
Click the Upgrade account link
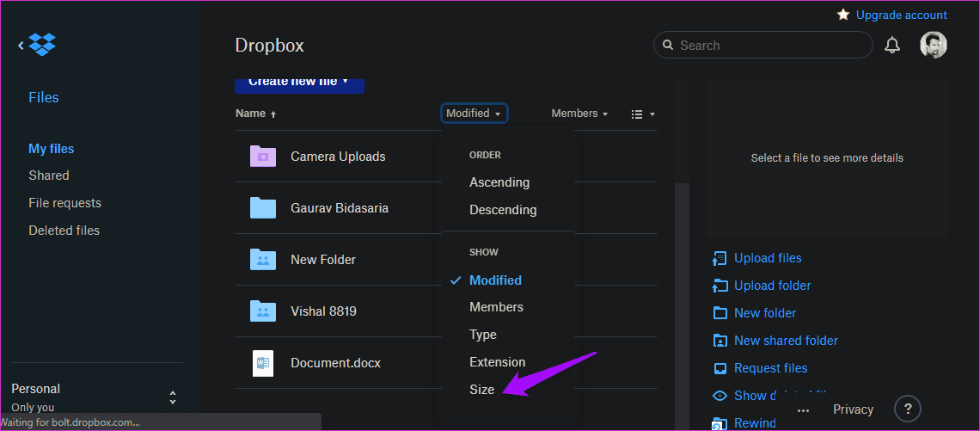[x=901, y=15]
